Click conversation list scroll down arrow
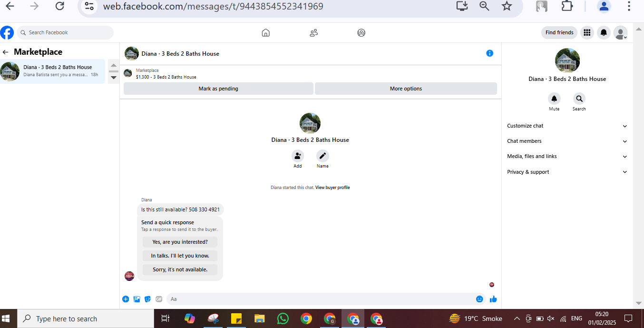The image size is (644, 328). [x=114, y=78]
